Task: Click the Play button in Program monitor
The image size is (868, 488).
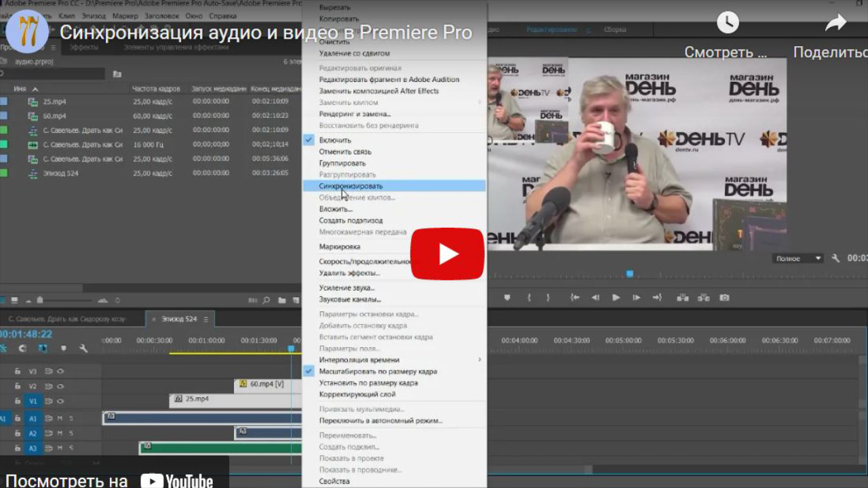Action: tap(616, 298)
